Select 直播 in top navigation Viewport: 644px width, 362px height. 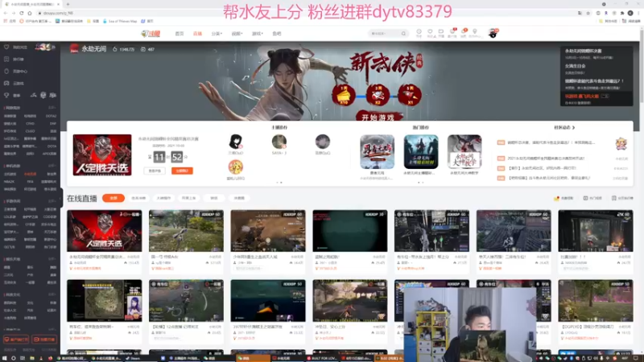tap(197, 34)
